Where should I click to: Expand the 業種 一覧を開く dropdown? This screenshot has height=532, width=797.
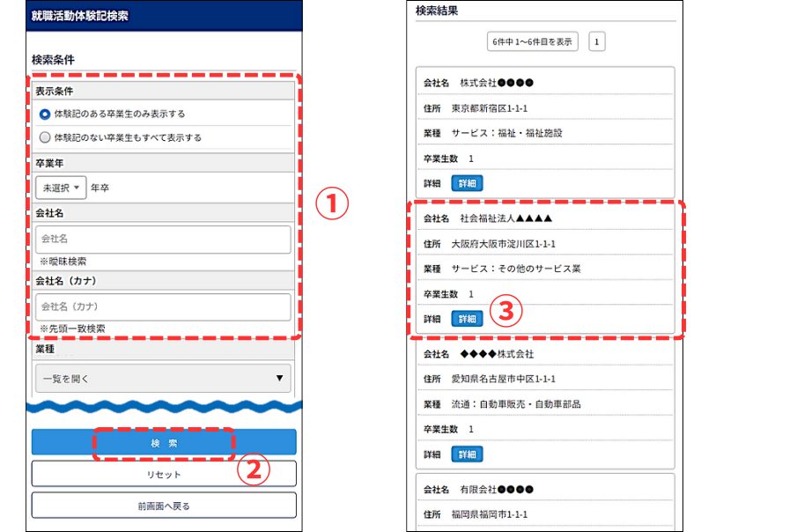coord(163,379)
